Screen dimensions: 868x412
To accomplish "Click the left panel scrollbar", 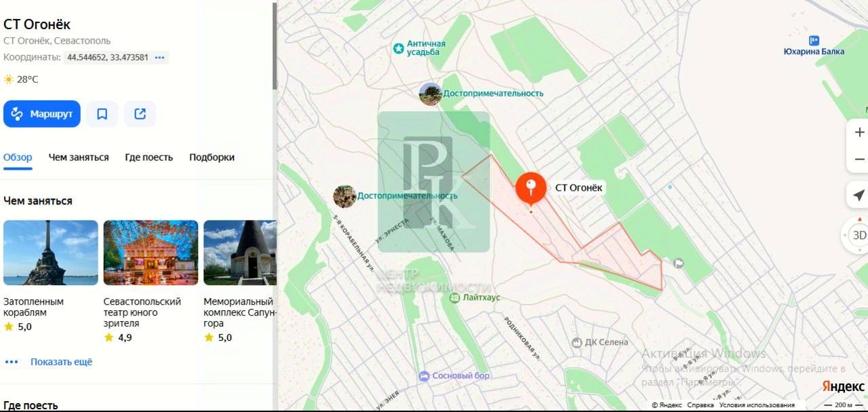I will click(x=275, y=45).
